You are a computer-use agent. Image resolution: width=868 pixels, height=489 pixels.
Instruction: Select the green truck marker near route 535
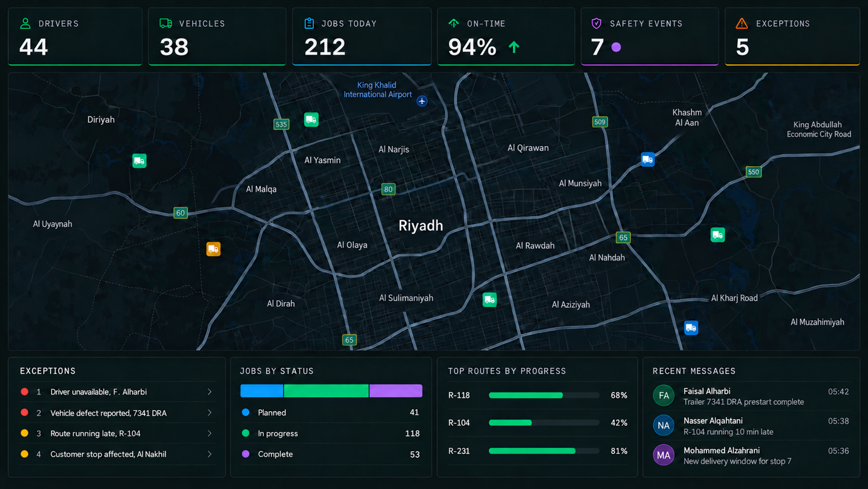[311, 120]
